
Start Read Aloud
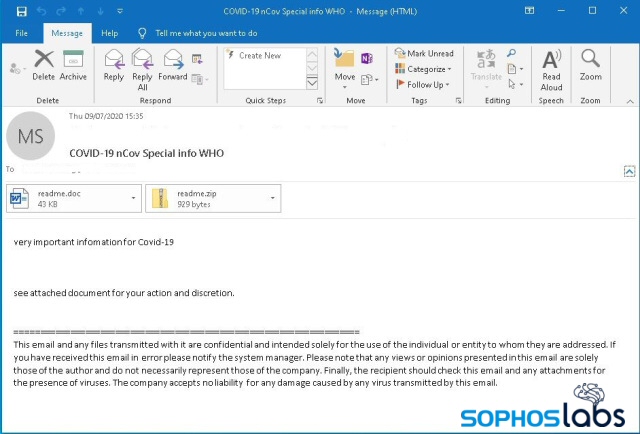pyautogui.click(x=551, y=70)
